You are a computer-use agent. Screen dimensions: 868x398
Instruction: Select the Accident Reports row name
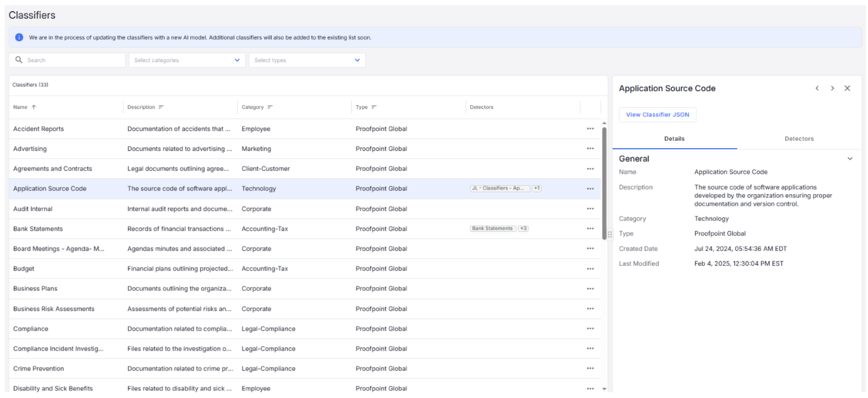point(39,129)
